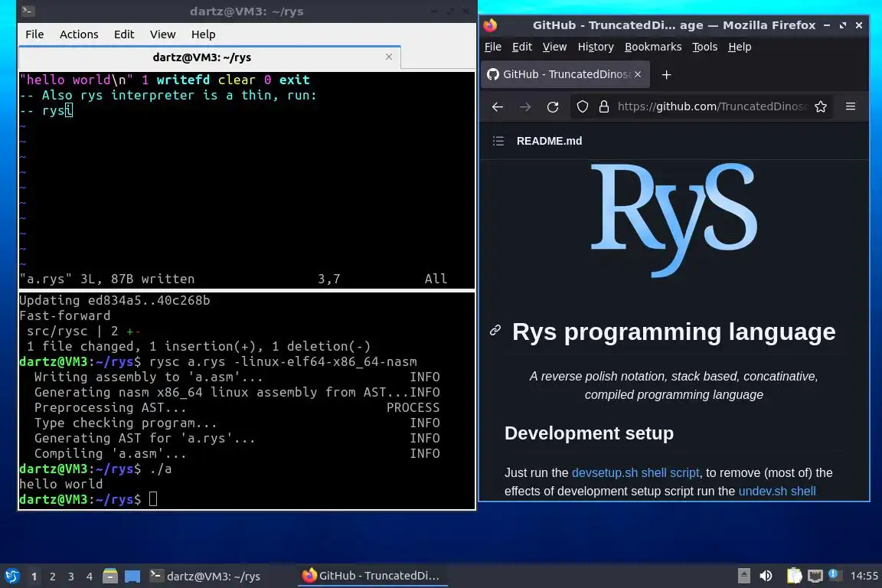
Task: Open Firefox Bookmarks menu
Action: point(653,47)
